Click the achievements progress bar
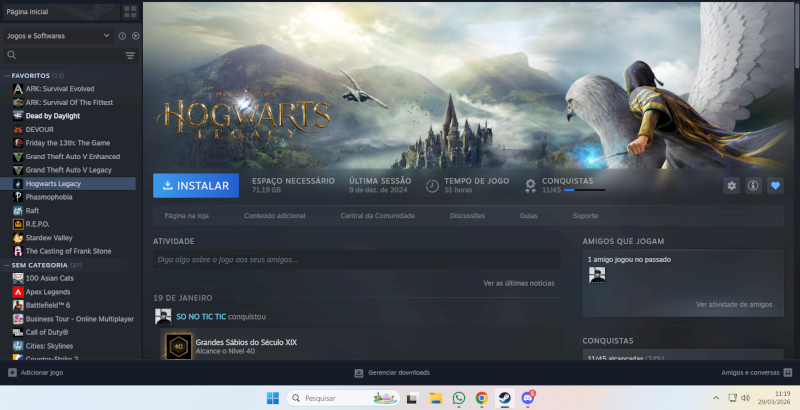The width and height of the screenshot is (800, 410). [585, 190]
